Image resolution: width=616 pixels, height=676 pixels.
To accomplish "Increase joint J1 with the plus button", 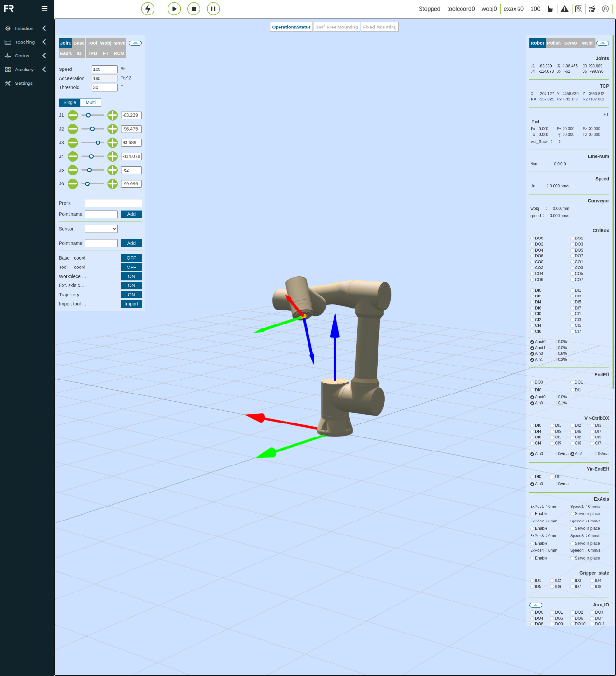I will pyautogui.click(x=112, y=115).
